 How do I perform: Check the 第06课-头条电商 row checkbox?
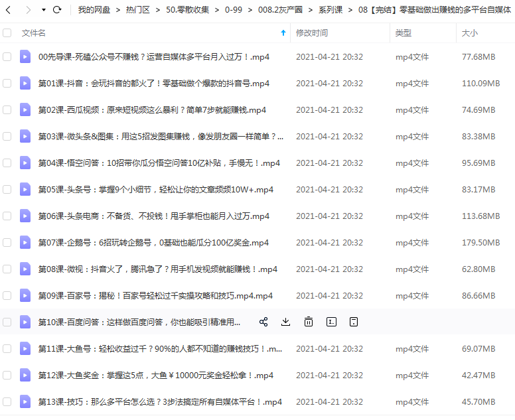pyautogui.click(x=7, y=216)
